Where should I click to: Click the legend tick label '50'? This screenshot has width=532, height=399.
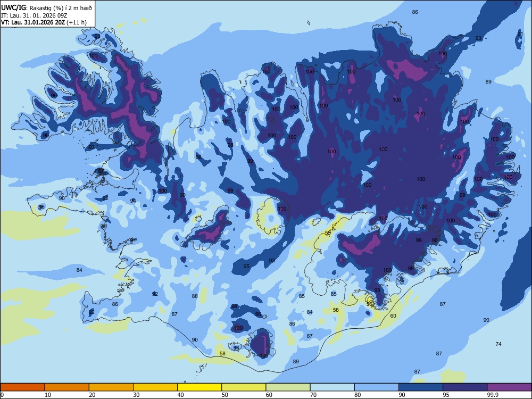225,395
